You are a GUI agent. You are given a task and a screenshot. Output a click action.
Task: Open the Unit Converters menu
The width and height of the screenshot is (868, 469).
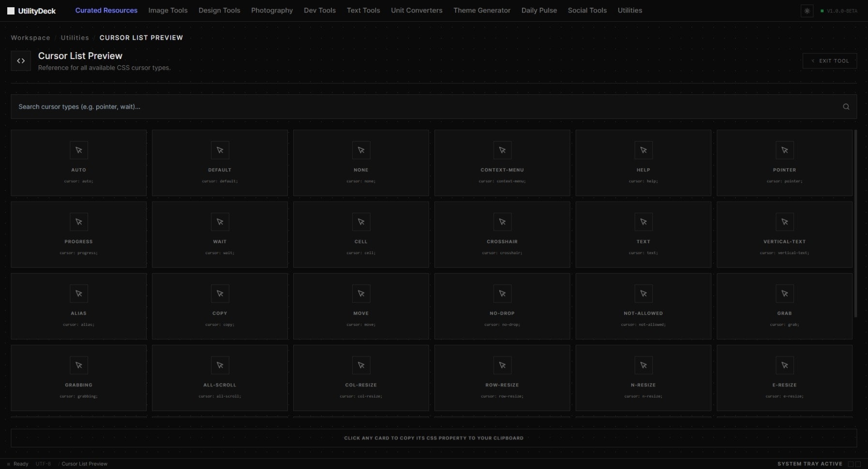click(416, 10)
